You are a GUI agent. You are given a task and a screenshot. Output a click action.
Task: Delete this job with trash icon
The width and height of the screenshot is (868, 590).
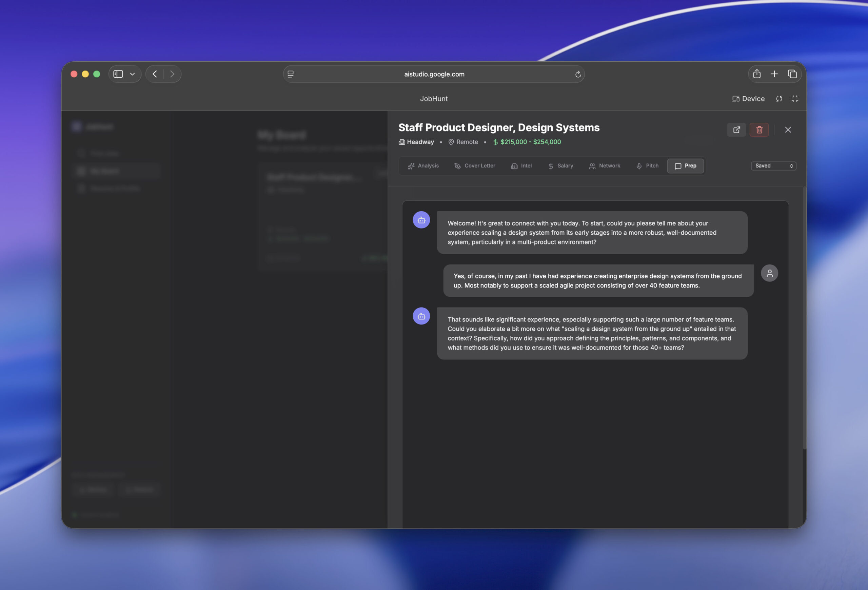point(759,130)
